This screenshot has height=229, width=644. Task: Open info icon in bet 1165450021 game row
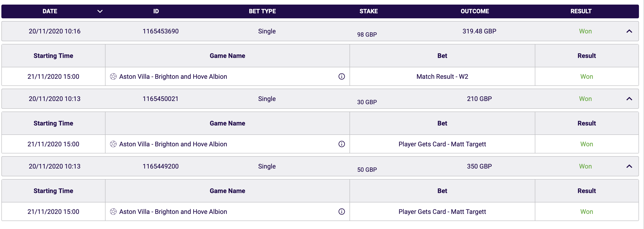pyautogui.click(x=341, y=144)
